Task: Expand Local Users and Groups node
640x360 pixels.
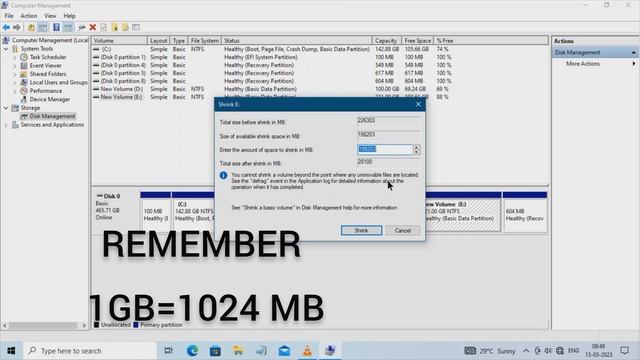Action: point(15,82)
